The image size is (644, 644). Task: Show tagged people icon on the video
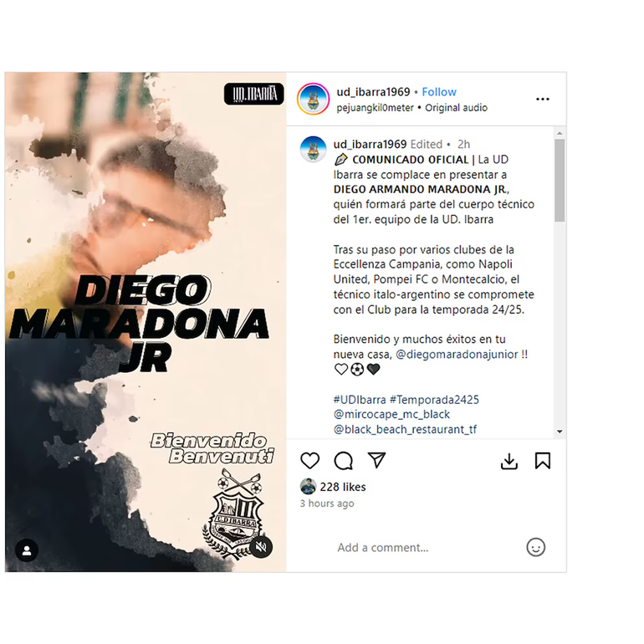(x=27, y=550)
